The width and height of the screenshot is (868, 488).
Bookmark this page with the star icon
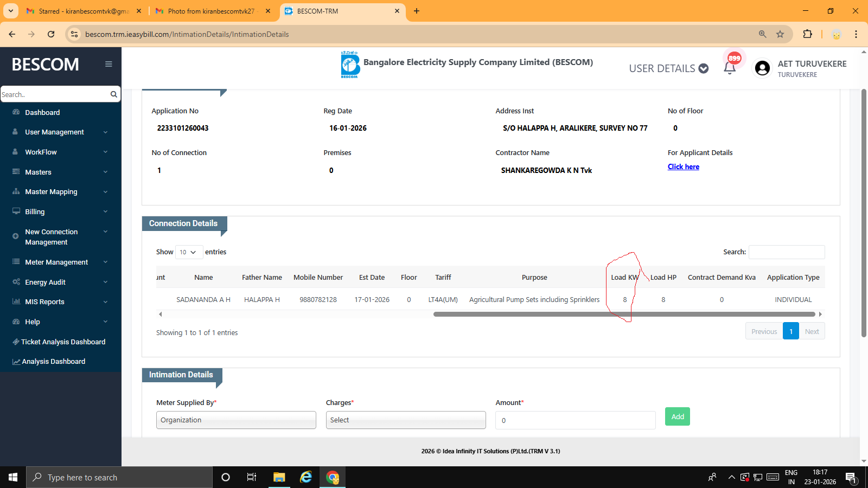tap(780, 34)
